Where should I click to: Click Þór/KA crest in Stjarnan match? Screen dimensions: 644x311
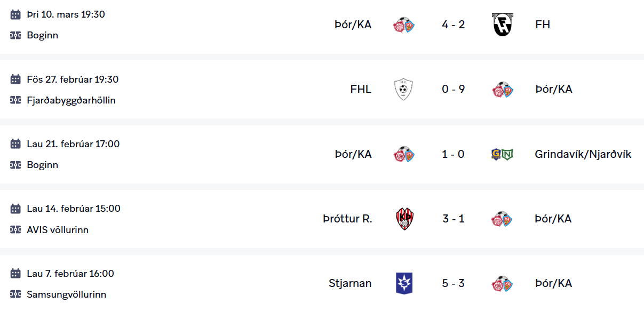(x=502, y=283)
